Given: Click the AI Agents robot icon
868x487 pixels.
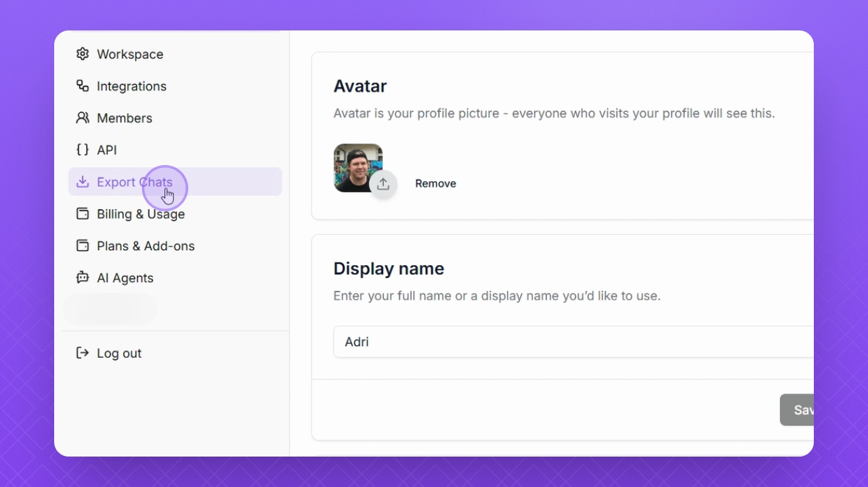Looking at the screenshot, I should tap(83, 277).
